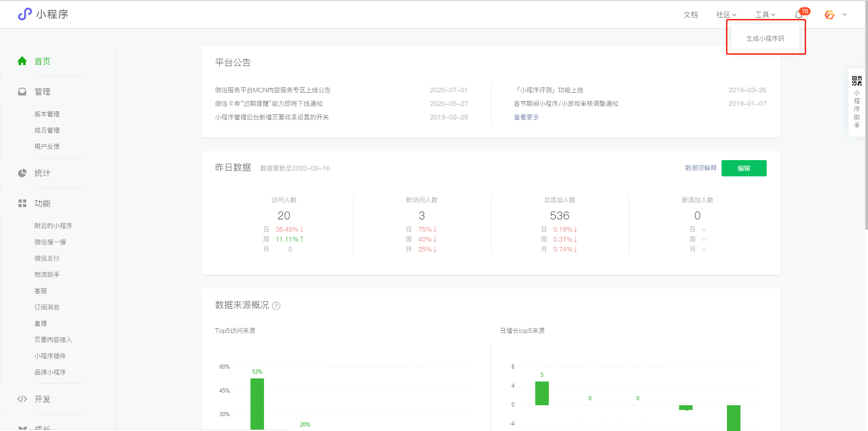This screenshot has width=868, height=431.
Task: Click the 小程序 logo icon
Action: click(25, 14)
